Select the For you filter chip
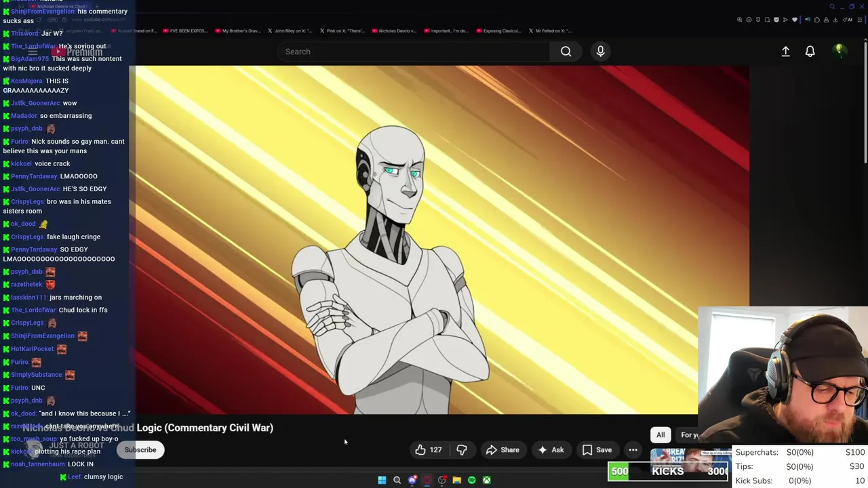Image resolution: width=868 pixels, height=488 pixels. click(x=688, y=434)
